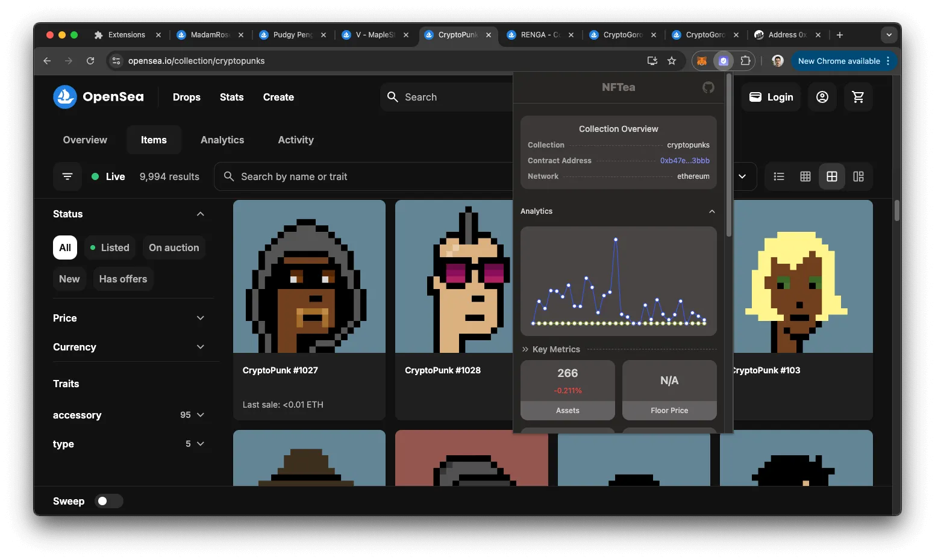This screenshot has height=560, width=935.
Task: Click the address bar URL
Action: (x=196, y=61)
